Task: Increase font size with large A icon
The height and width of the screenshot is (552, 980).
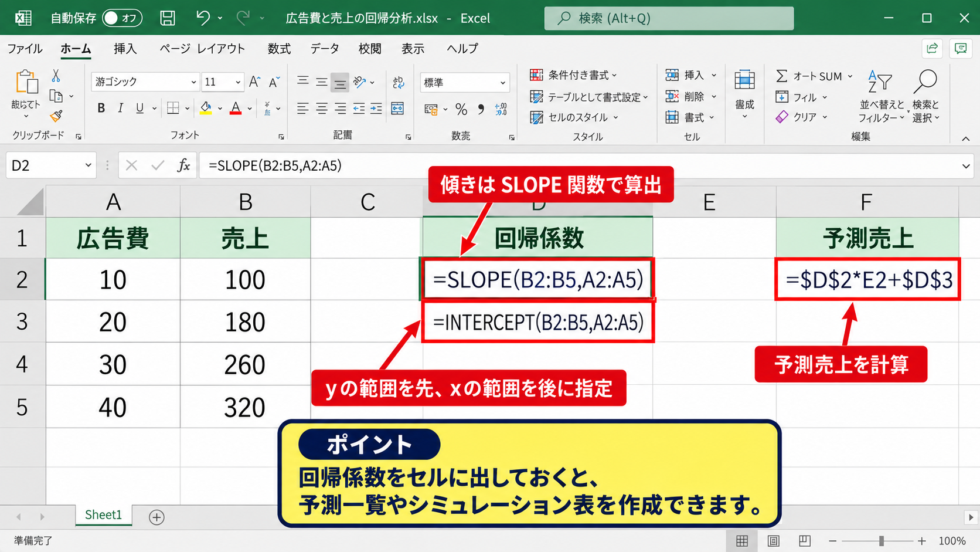Action: 254,82
